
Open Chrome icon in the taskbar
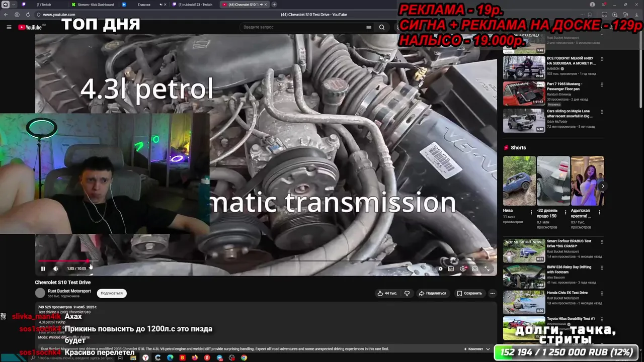pyautogui.click(x=244, y=357)
